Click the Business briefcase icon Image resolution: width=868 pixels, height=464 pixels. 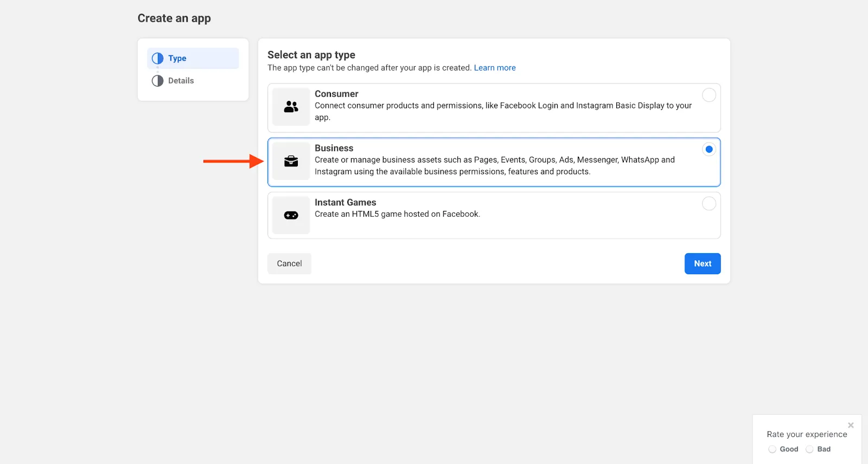291,161
